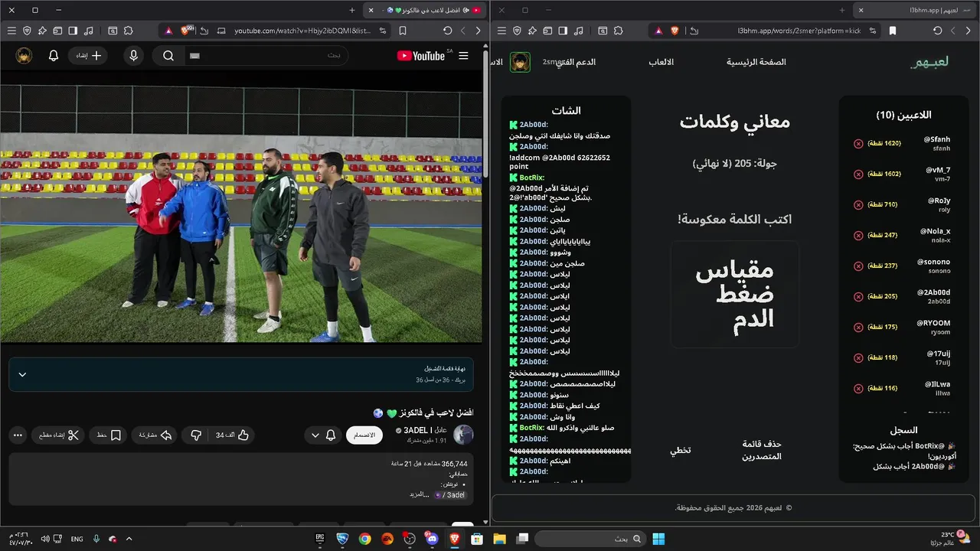Open the YouTube account avatar menu

(x=24, y=56)
